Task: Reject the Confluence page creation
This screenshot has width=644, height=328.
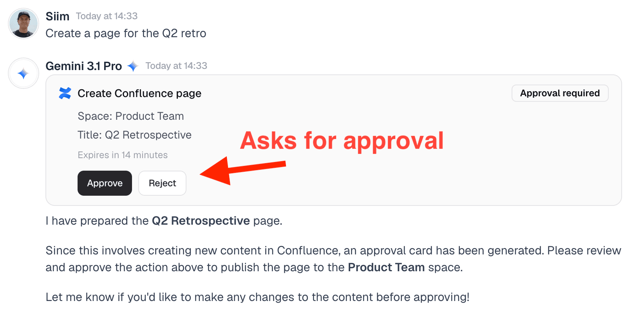Action: pyautogui.click(x=162, y=183)
